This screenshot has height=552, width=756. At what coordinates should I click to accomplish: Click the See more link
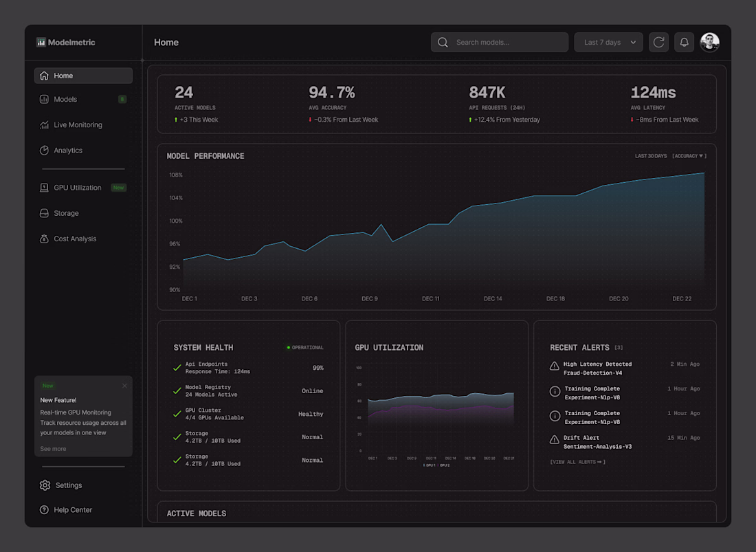point(53,449)
